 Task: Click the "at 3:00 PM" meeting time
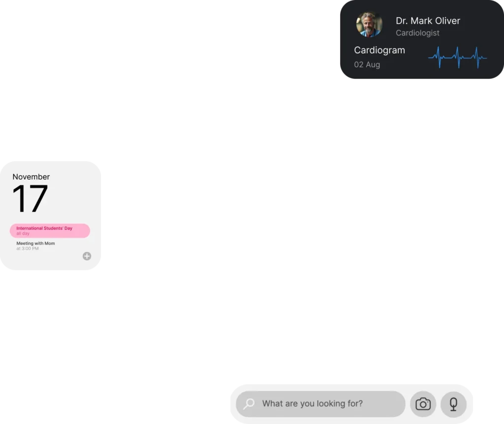pos(28,249)
